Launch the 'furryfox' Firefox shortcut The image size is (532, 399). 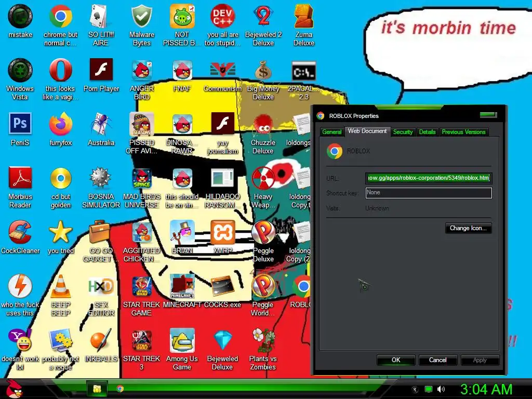60,124
